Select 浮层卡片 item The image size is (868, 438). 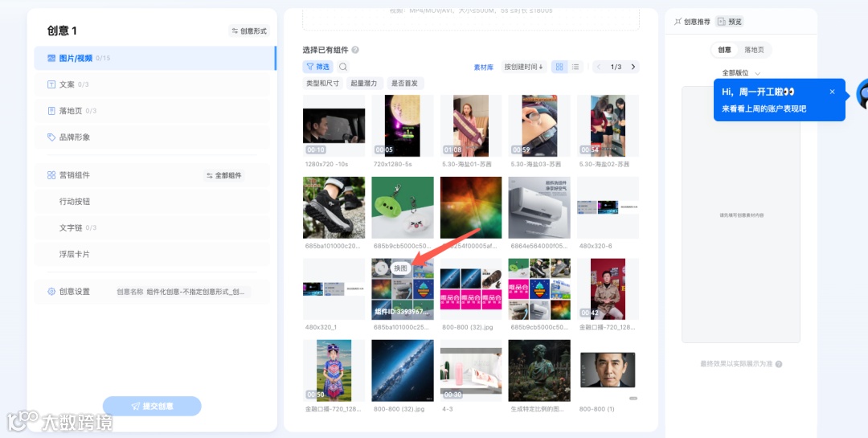152,254
